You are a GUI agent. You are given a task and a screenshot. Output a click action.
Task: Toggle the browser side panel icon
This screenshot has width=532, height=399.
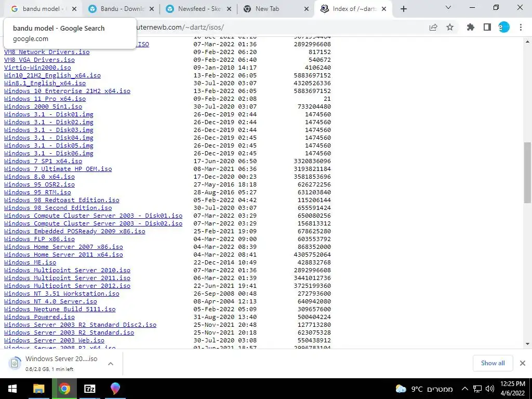click(487, 28)
